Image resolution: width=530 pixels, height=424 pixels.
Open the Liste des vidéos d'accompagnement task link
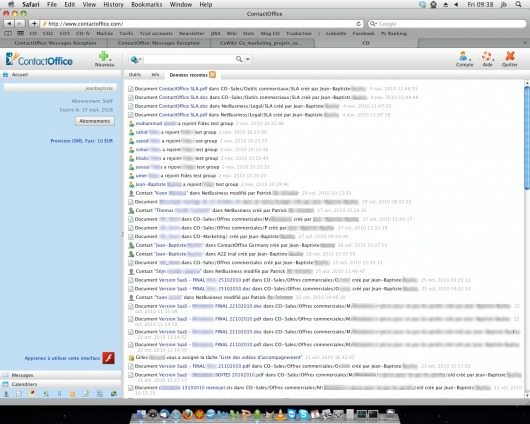[261, 357]
